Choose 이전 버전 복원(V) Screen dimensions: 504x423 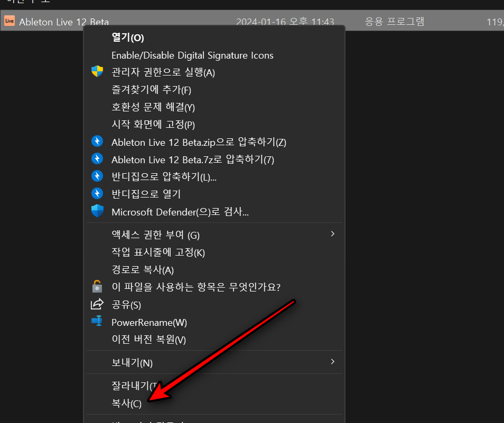148,340
